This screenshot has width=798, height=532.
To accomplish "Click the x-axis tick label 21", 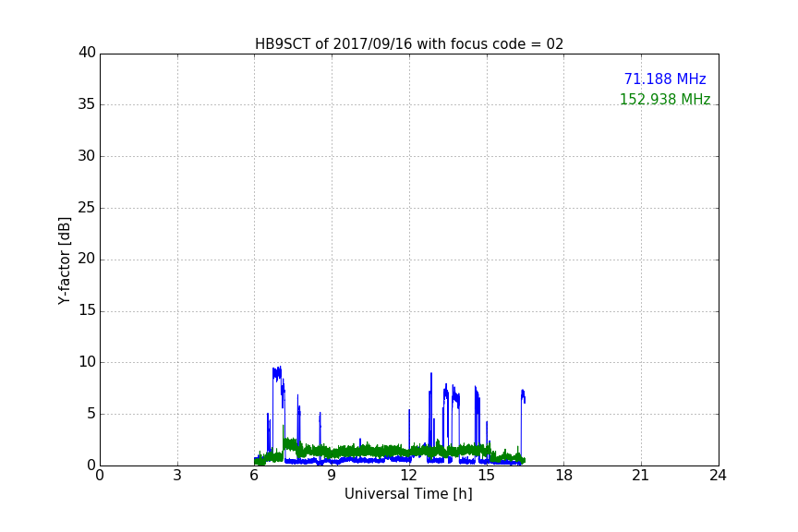I will [641, 476].
